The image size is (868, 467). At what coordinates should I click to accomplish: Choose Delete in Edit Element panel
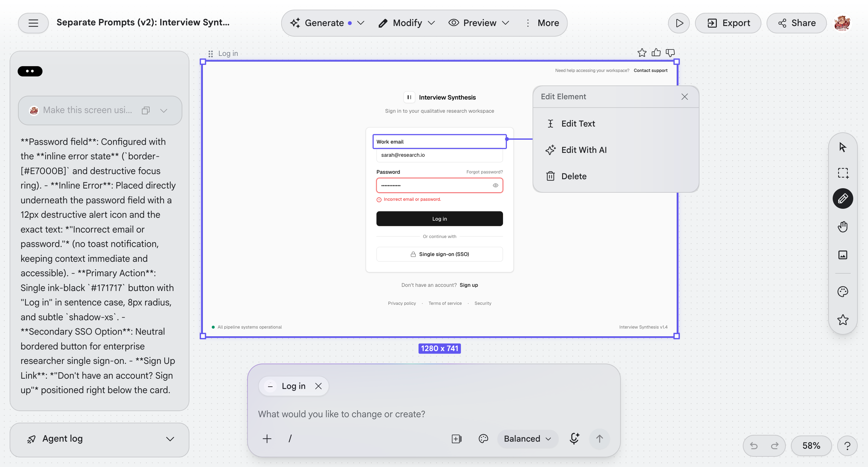tap(616, 176)
